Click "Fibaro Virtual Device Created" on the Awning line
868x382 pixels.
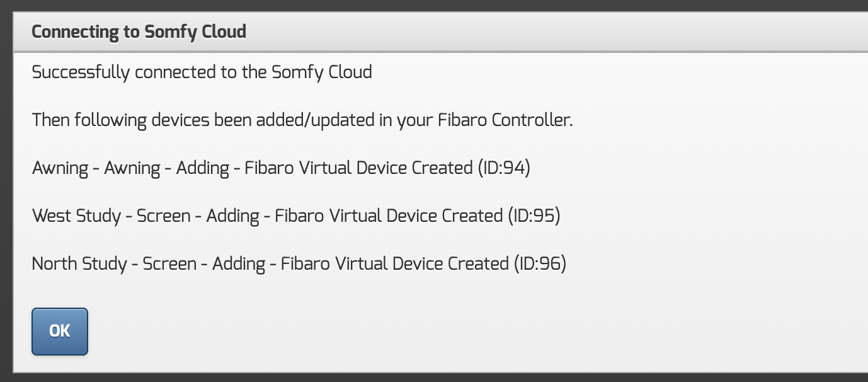coord(358,168)
